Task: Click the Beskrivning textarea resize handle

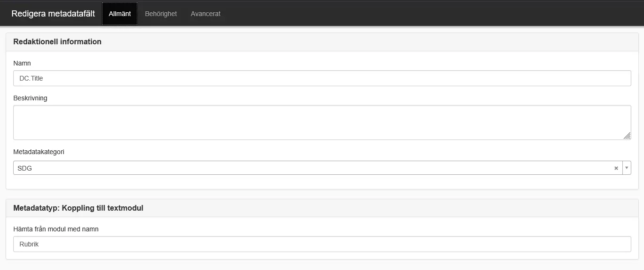Action: pyautogui.click(x=627, y=136)
